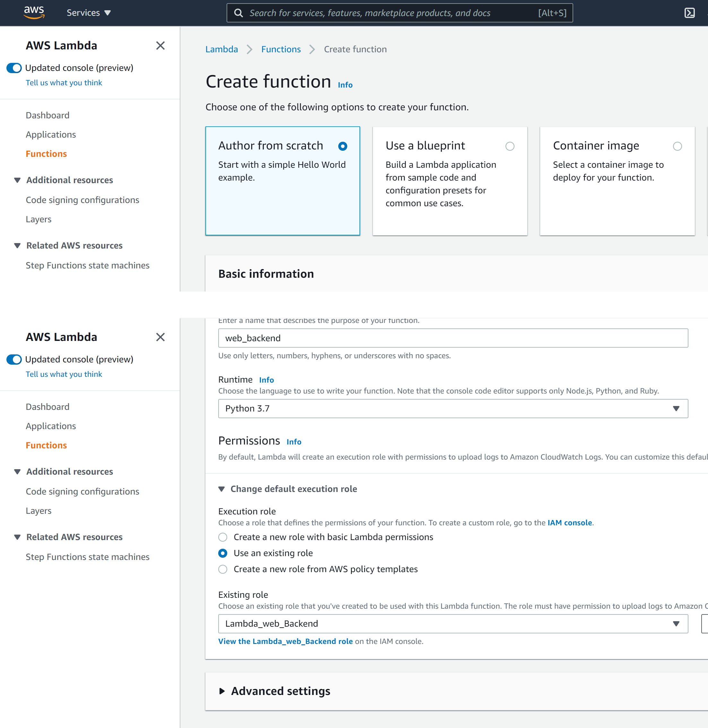
Task: Click the function name input field
Action: [x=453, y=337]
